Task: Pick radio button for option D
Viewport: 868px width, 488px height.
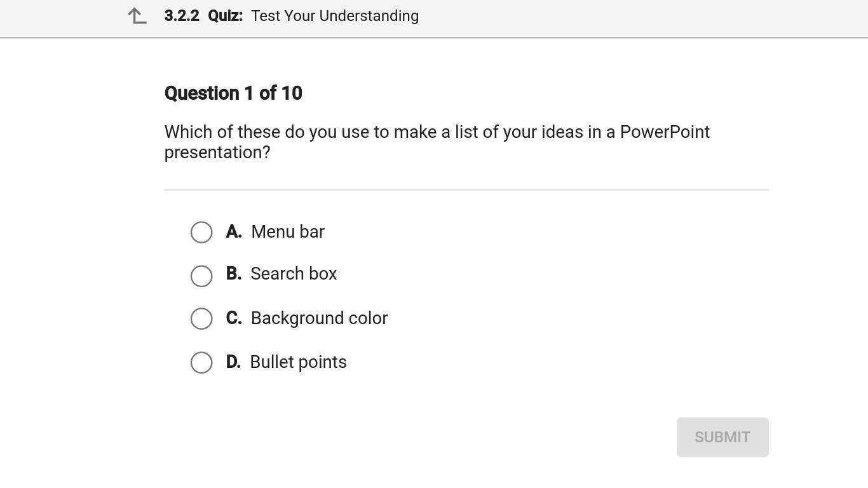Action: [x=201, y=362]
